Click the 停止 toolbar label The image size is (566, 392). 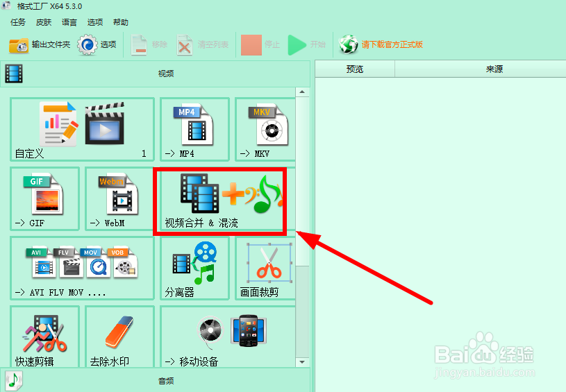pos(272,44)
